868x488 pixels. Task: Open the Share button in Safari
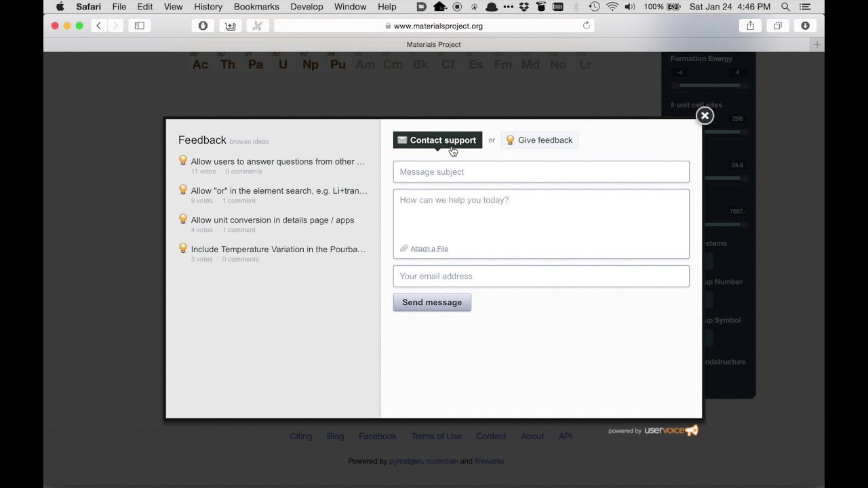(750, 26)
